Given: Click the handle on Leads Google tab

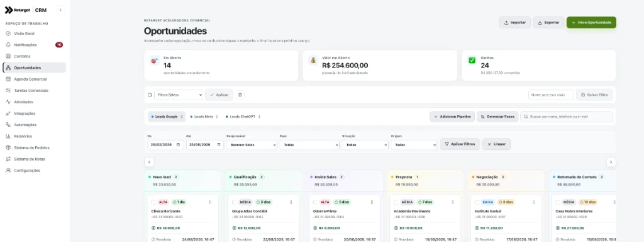Looking at the screenshot, I should click(182, 117).
